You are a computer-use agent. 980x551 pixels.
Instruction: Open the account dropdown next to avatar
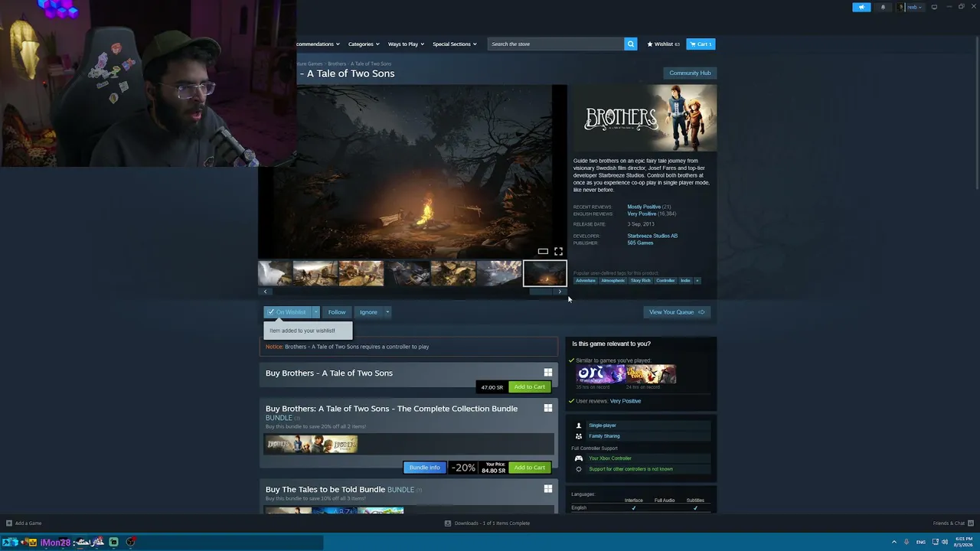tap(915, 7)
